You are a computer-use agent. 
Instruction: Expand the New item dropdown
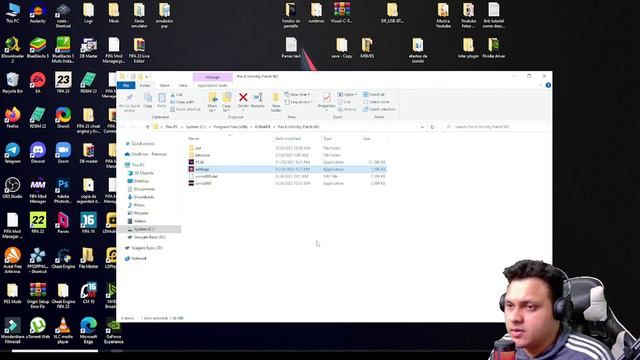click(297, 95)
